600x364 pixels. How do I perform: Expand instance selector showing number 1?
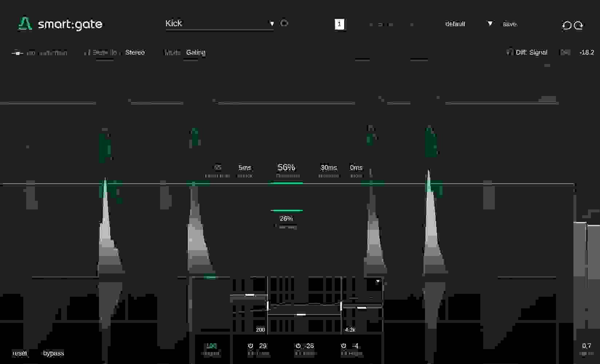(x=339, y=24)
